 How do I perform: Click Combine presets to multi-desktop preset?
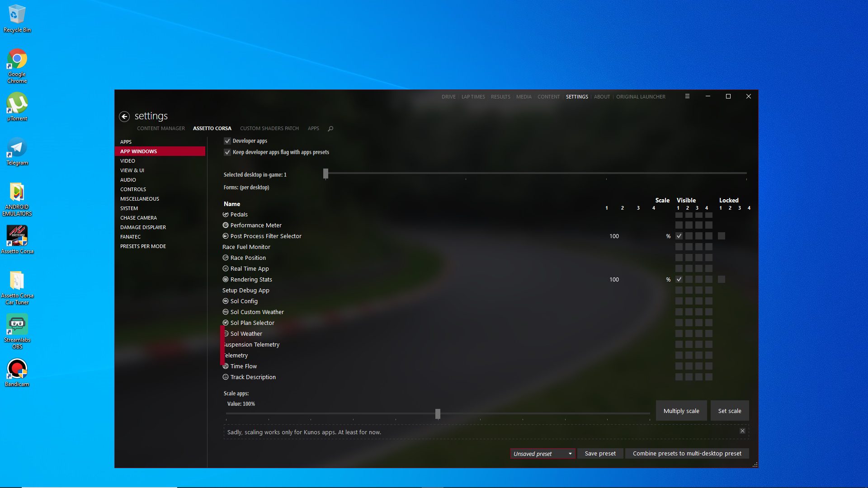click(x=687, y=454)
